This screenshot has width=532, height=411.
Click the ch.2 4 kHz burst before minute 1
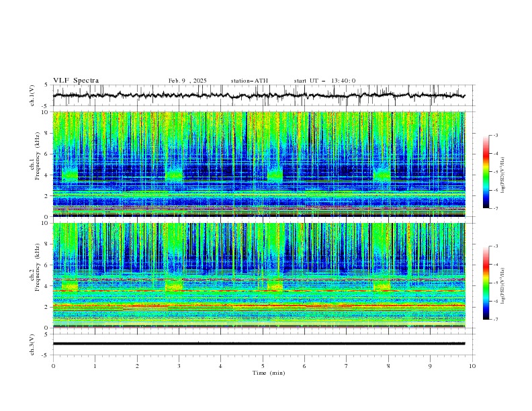(70, 285)
